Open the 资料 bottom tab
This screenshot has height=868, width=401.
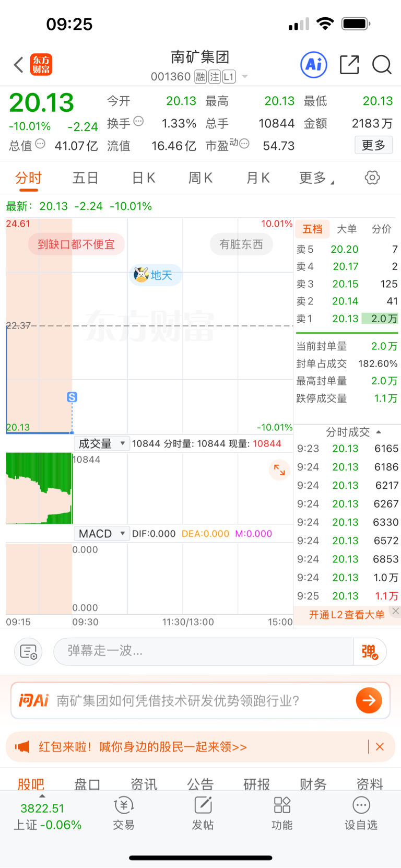(370, 784)
